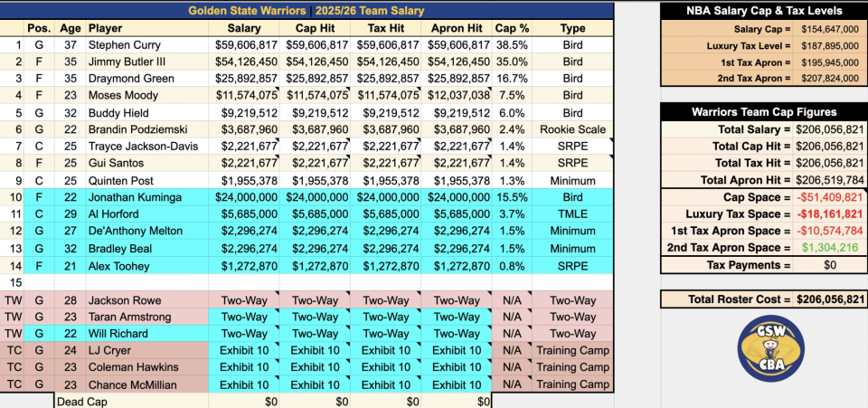Select the Salary Cap value $154,647,000
868x408 pixels.
point(830,29)
